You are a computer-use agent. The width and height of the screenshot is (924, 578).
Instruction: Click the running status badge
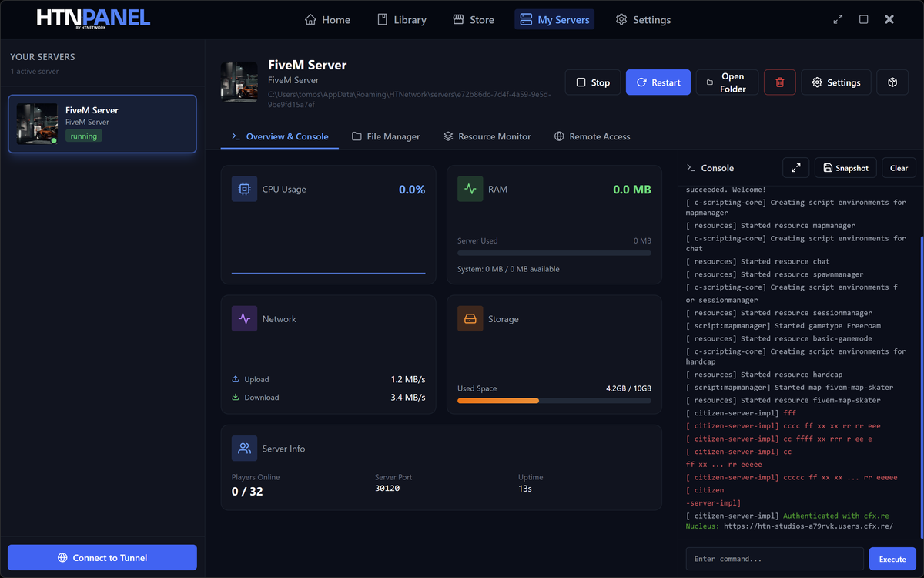point(84,136)
